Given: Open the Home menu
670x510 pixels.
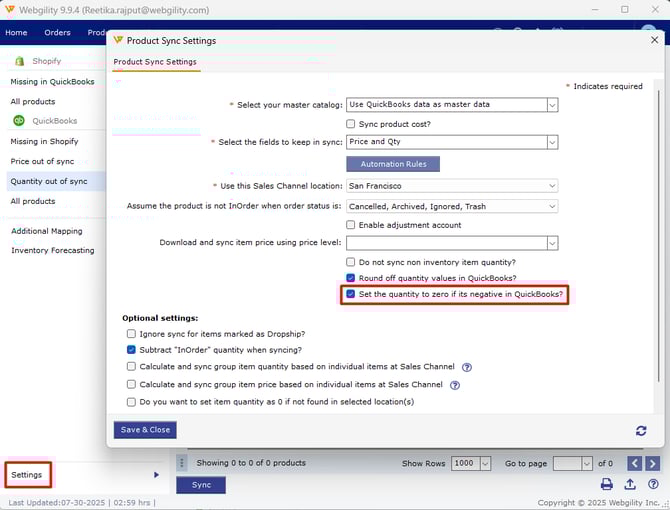Looking at the screenshot, I should click(16, 32).
